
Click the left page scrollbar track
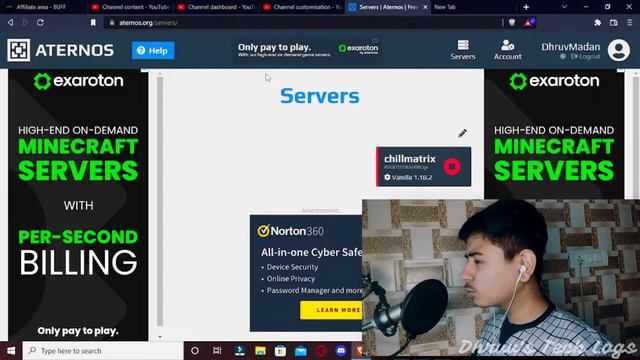160,203
